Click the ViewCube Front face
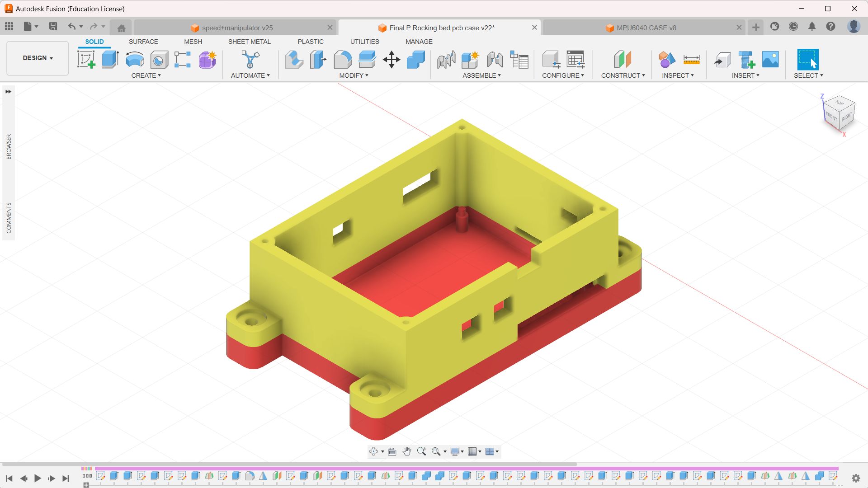This screenshot has height=488, width=868. [x=831, y=117]
